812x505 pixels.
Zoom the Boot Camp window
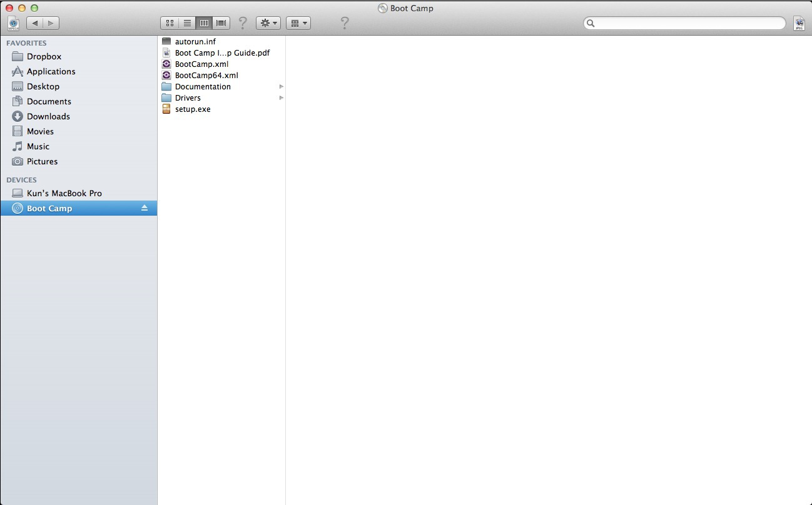[x=34, y=8]
